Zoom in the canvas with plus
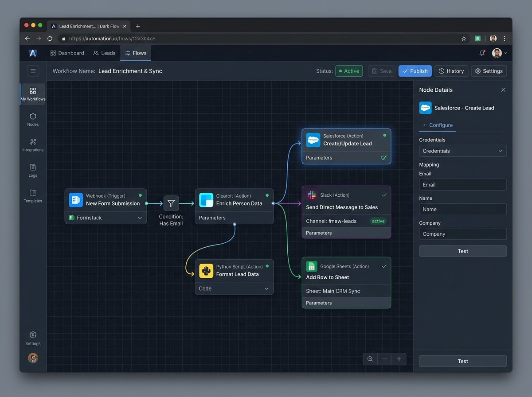The width and height of the screenshot is (532, 397). (x=399, y=359)
